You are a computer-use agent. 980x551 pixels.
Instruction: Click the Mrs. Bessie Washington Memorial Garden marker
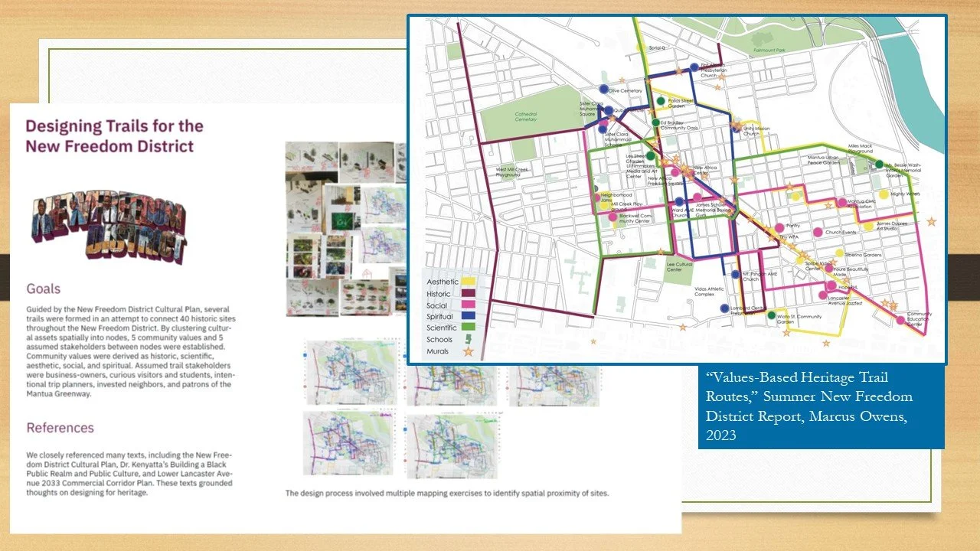point(879,164)
